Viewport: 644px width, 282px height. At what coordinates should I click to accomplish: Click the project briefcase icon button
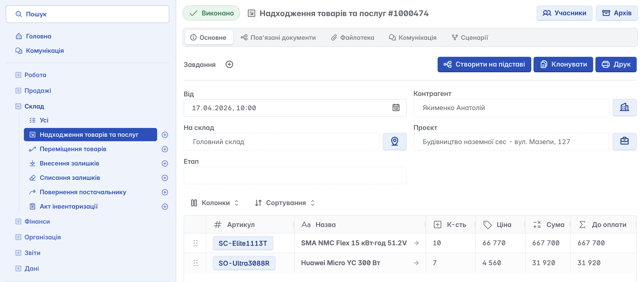click(624, 141)
